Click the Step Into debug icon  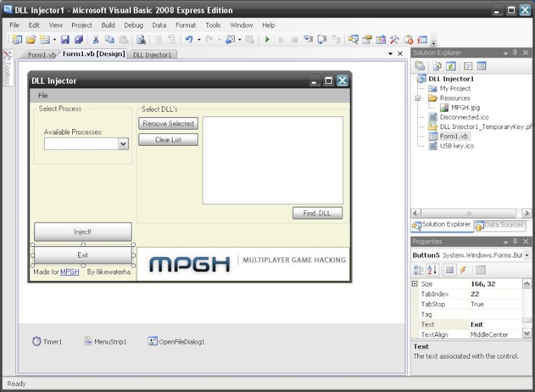click(308, 39)
